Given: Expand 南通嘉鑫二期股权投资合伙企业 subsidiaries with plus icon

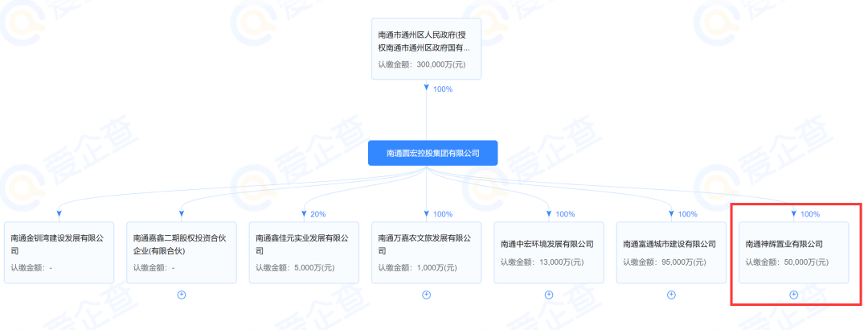Looking at the screenshot, I should pos(182,295).
